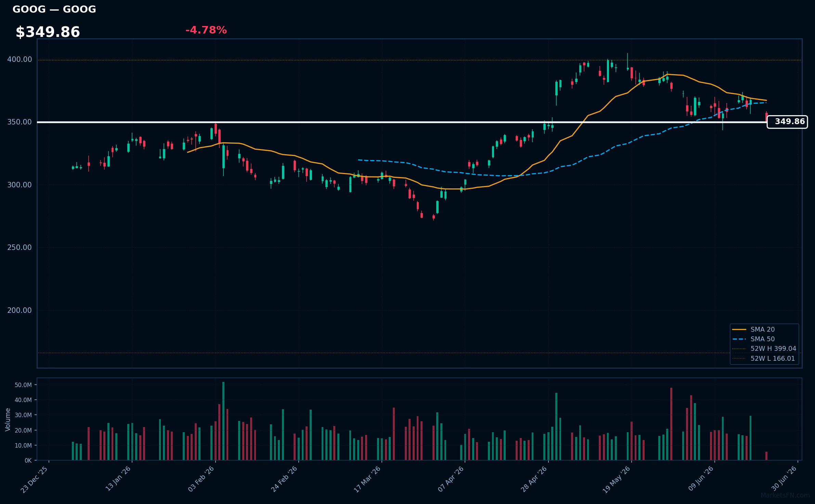
Task: Click the GOOG — GOOG chart title
Action: coord(54,9)
